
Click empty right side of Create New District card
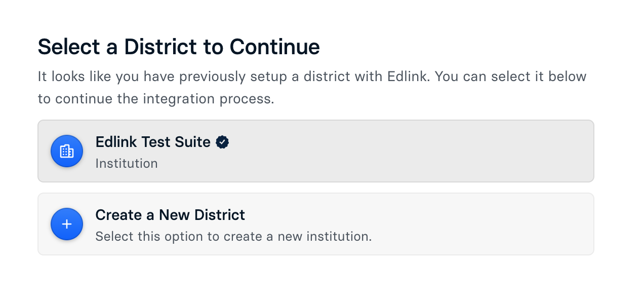pos(481,224)
